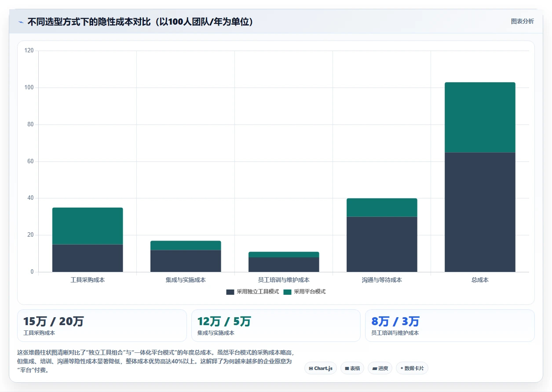Click the lightning icon beside the chart title
The image size is (552, 392).
coord(21,22)
